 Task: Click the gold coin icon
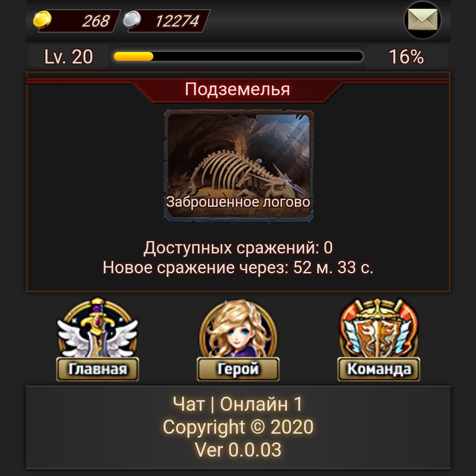[x=42, y=20]
